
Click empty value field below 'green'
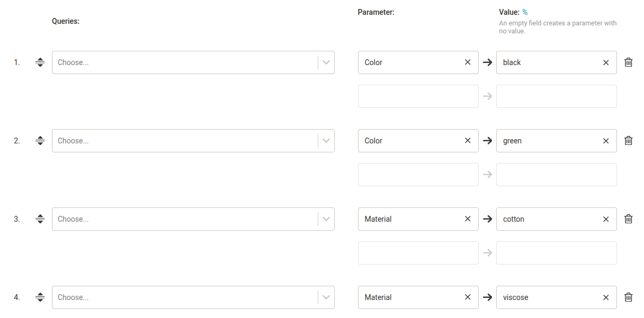coord(556,175)
